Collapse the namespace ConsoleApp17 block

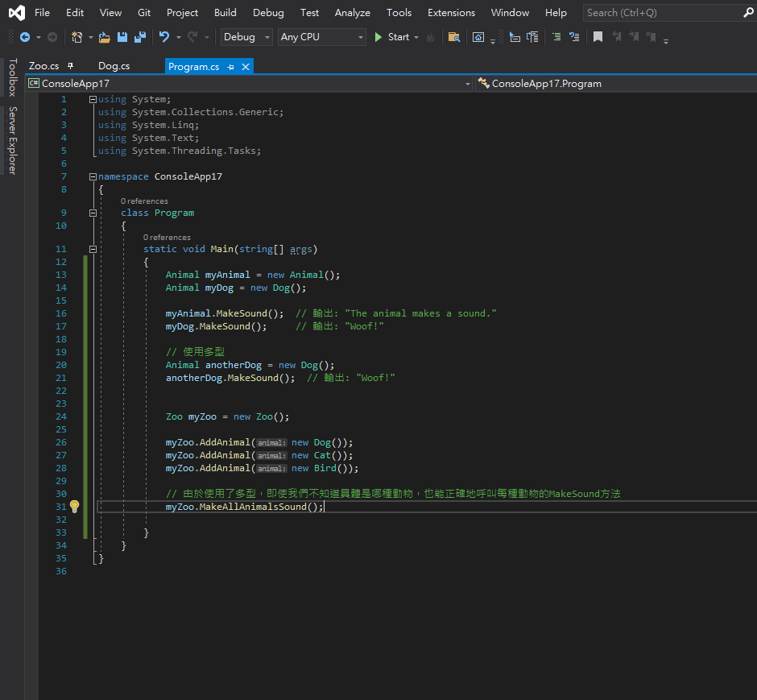point(93,176)
